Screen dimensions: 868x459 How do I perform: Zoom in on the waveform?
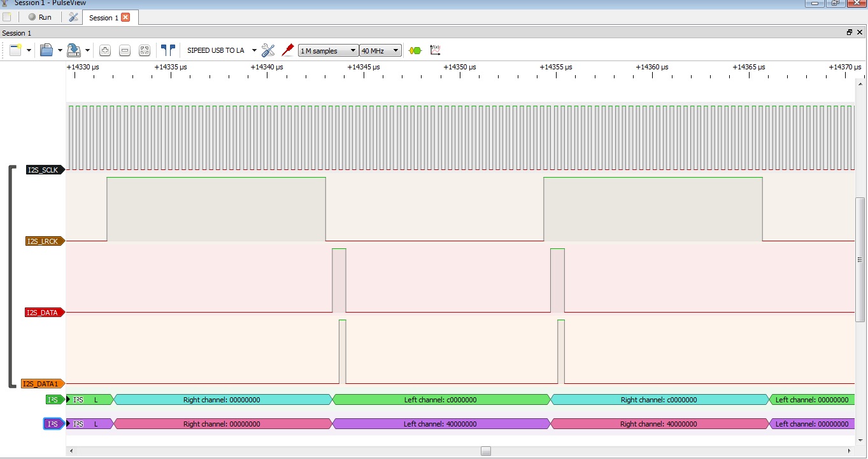tap(105, 50)
